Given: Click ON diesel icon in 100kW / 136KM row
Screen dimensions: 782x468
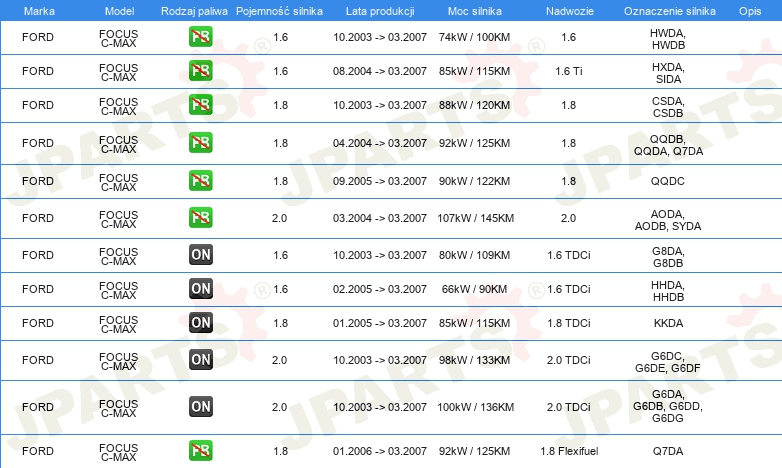Looking at the screenshot, I should (x=201, y=406).
